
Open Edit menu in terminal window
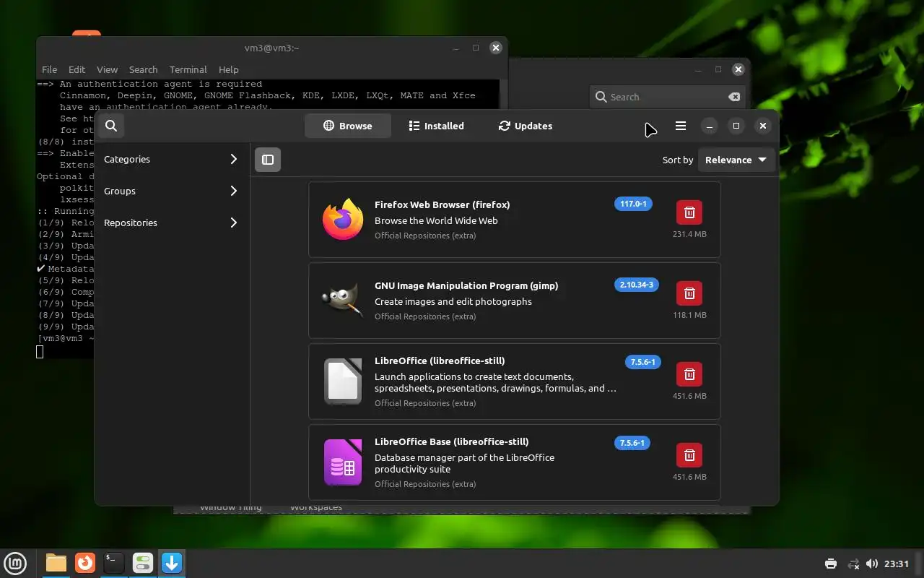click(x=77, y=69)
